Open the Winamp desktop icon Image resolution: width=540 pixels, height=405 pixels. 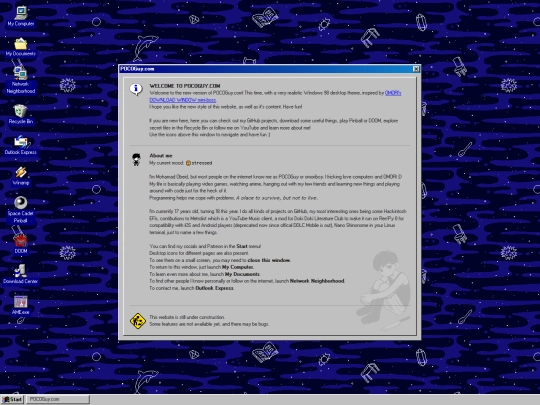click(x=21, y=176)
